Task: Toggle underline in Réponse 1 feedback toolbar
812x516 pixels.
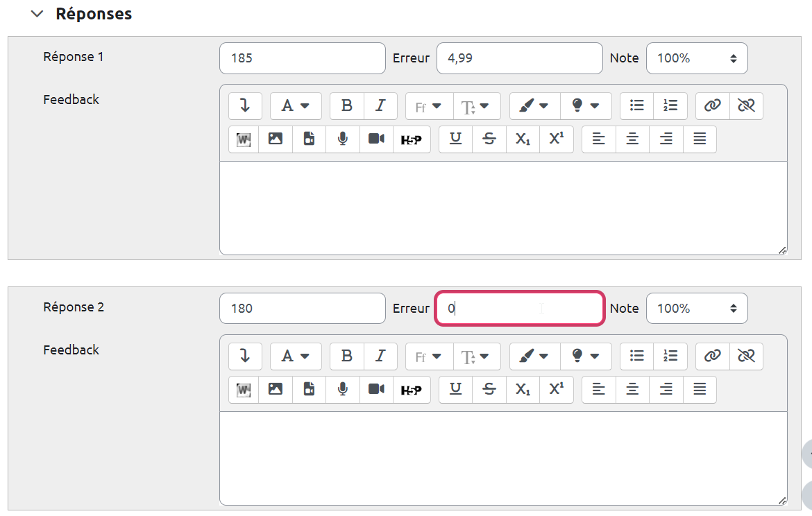Action: pyautogui.click(x=456, y=139)
